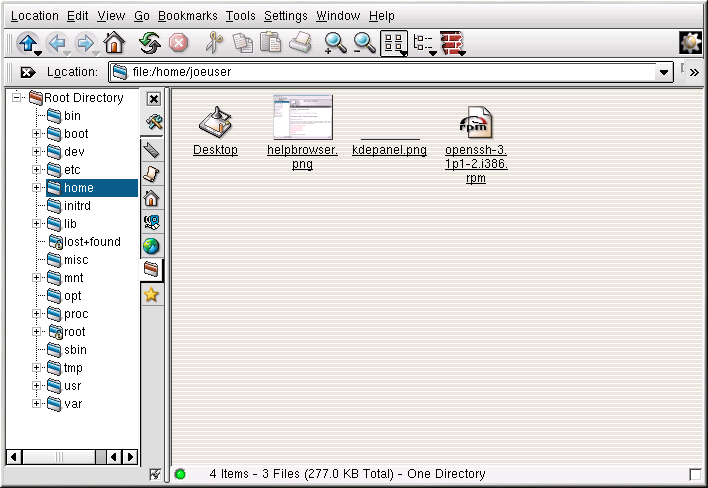708x488 pixels.
Task: Click the sidebar hammer configure icon
Action: [153, 122]
